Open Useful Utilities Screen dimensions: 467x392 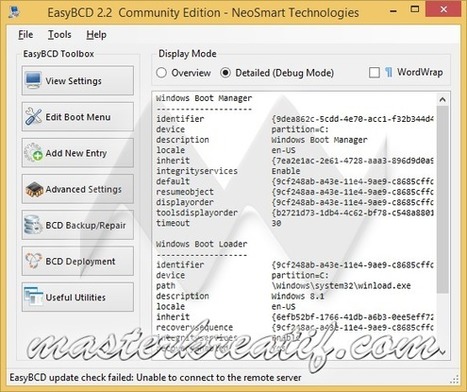pyautogui.click(x=78, y=297)
